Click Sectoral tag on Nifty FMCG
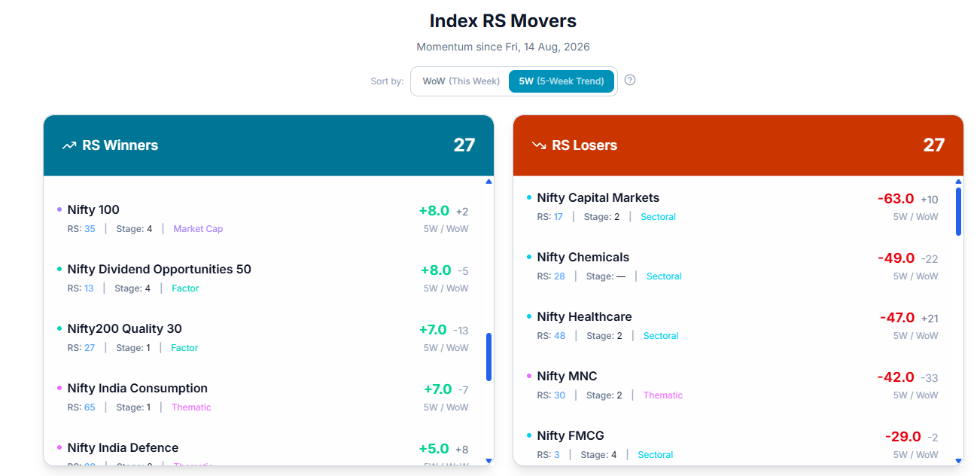 pos(655,455)
